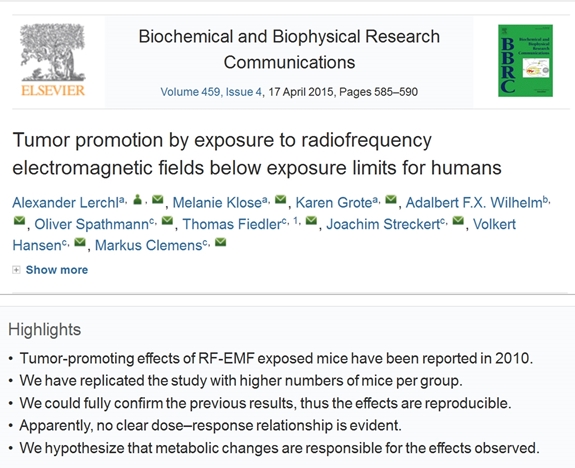Click the email envelope after Joachim Streckert
The image size is (575, 468).
coord(458,221)
